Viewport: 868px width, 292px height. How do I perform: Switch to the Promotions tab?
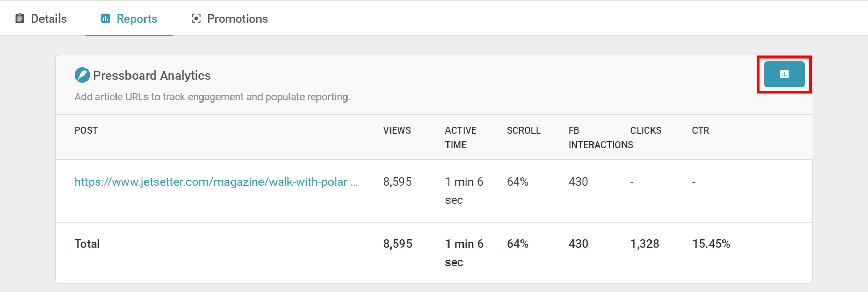point(229,19)
